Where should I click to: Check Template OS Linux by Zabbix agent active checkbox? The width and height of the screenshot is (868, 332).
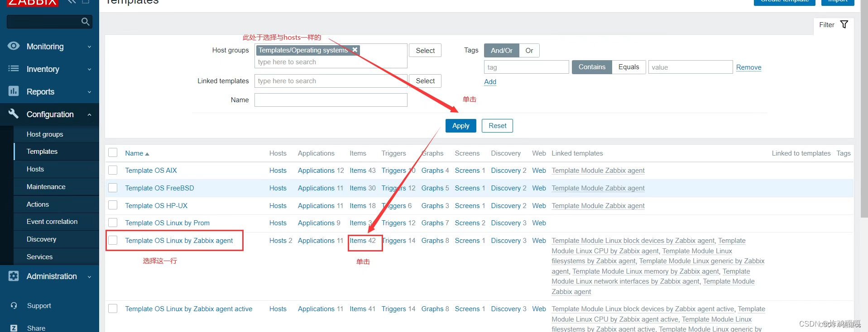tap(113, 308)
